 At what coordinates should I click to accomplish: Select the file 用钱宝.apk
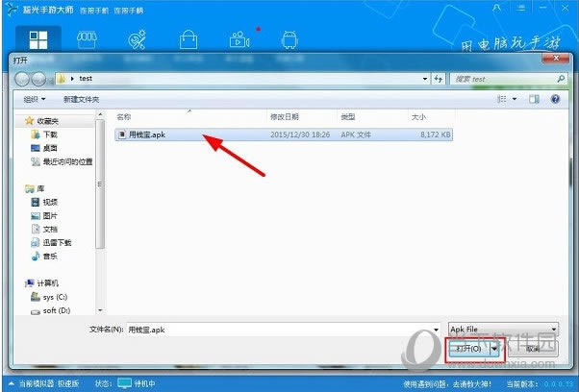284,135
